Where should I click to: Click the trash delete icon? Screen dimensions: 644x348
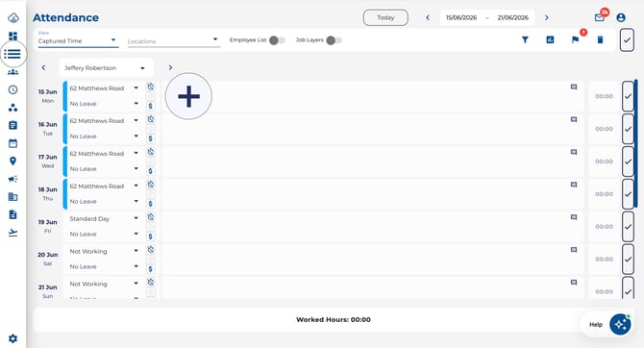[x=600, y=39]
